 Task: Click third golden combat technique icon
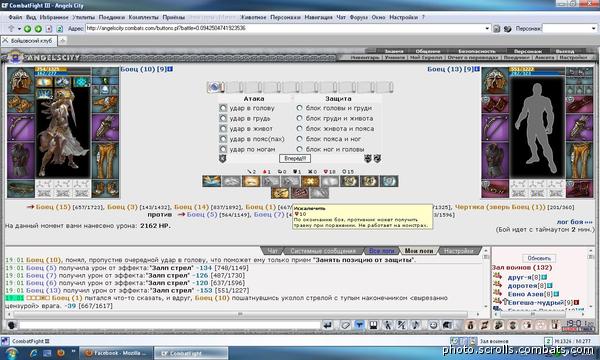(x=251, y=181)
